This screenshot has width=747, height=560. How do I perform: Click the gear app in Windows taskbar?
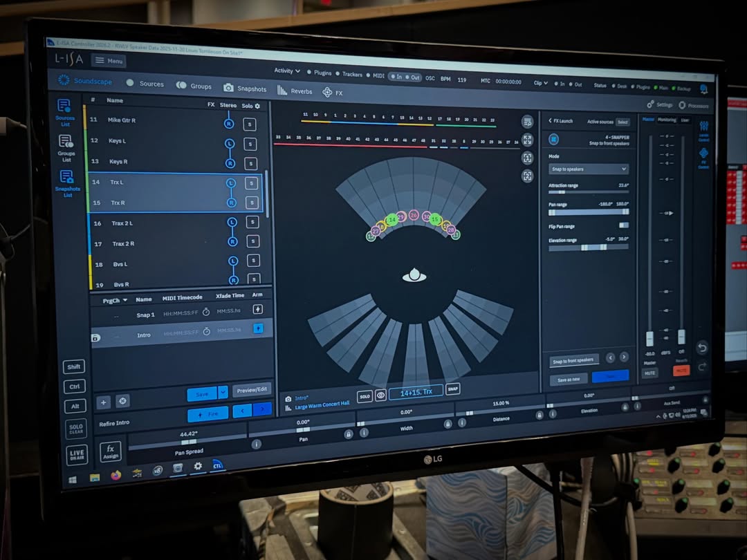[198, 466]
